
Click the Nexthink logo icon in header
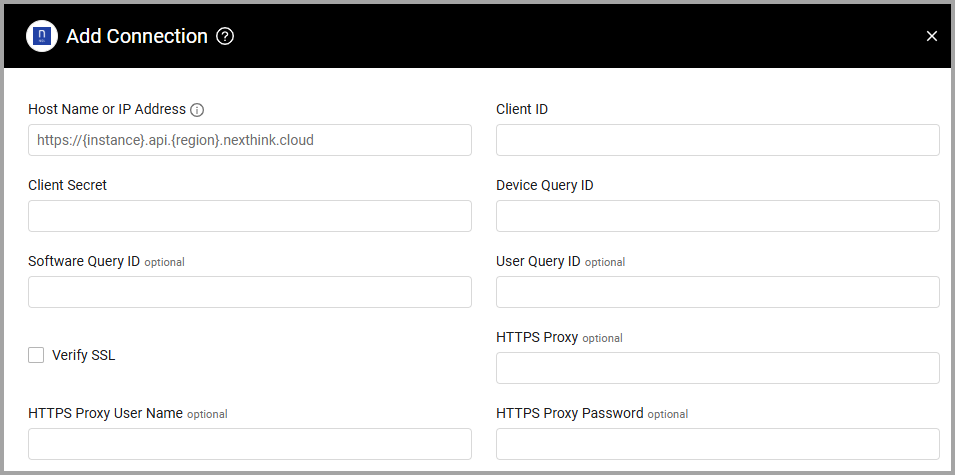[41, 37]
